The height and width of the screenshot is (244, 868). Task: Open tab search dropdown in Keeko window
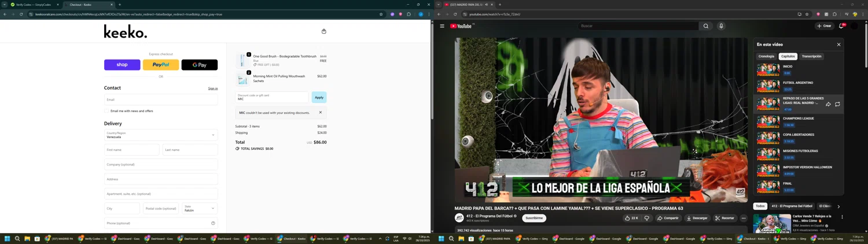point(3,5)
